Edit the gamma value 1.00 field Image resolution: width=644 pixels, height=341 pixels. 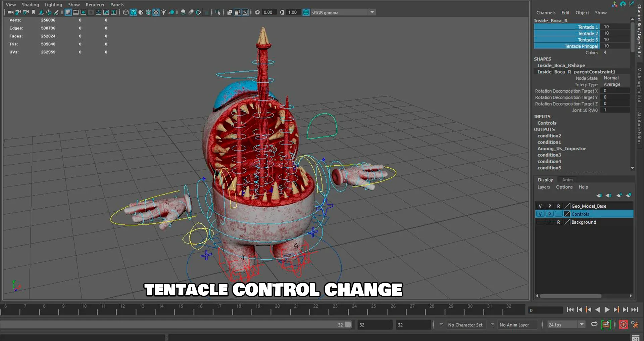(x=294, y=12)
